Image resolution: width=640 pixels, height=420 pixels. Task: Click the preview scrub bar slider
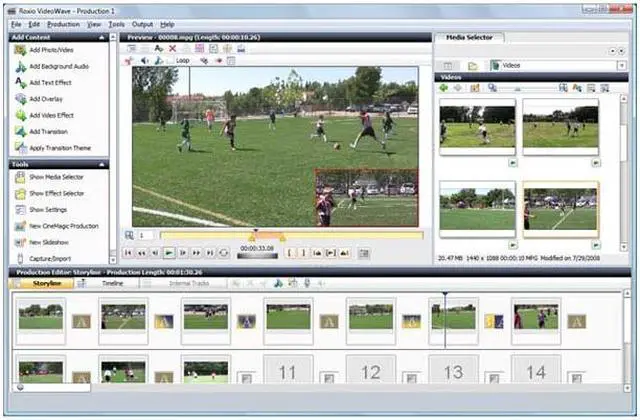(x=281, y=236)
